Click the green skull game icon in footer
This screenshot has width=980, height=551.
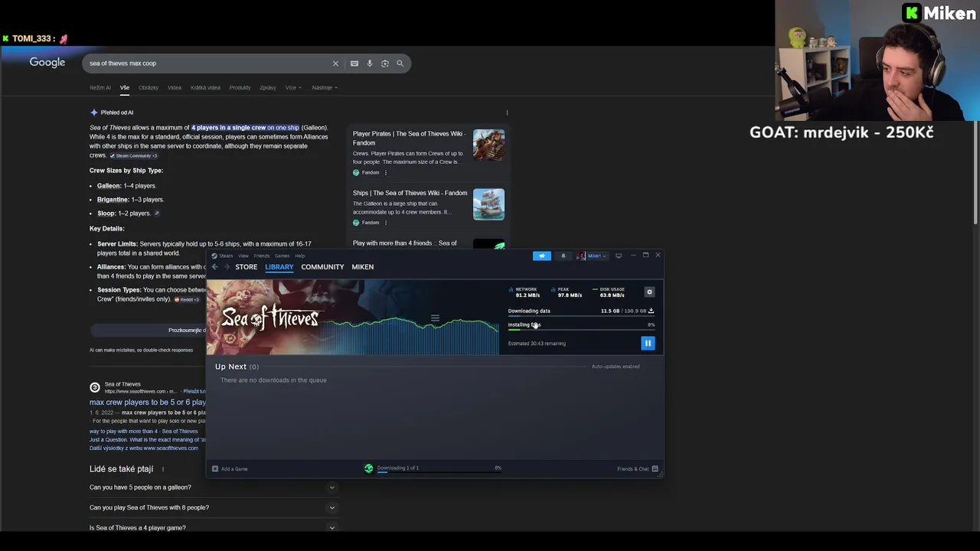pos(368,468)
